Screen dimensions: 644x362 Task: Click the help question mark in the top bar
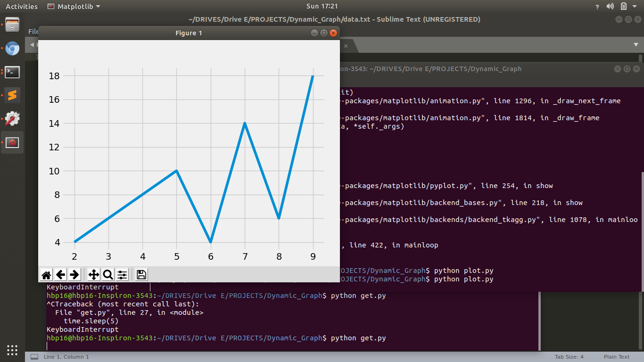pyautogui.click(x=597, y=6)
